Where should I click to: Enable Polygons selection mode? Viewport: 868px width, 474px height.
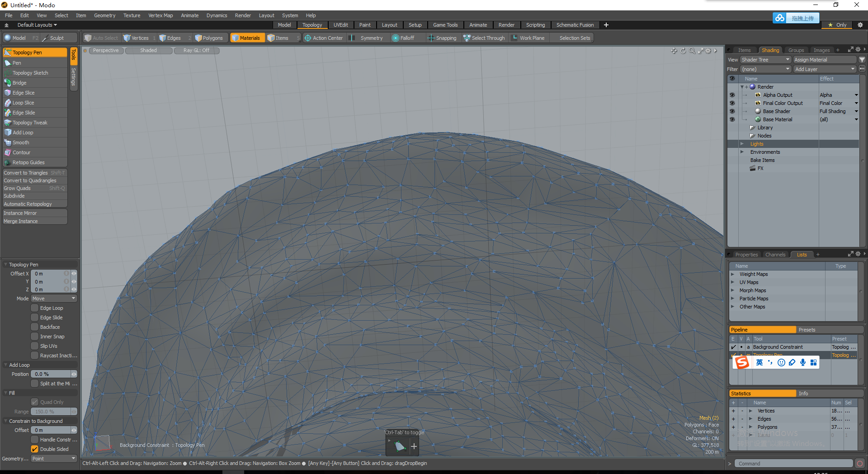pyautogui.click(x=209, y=38)
